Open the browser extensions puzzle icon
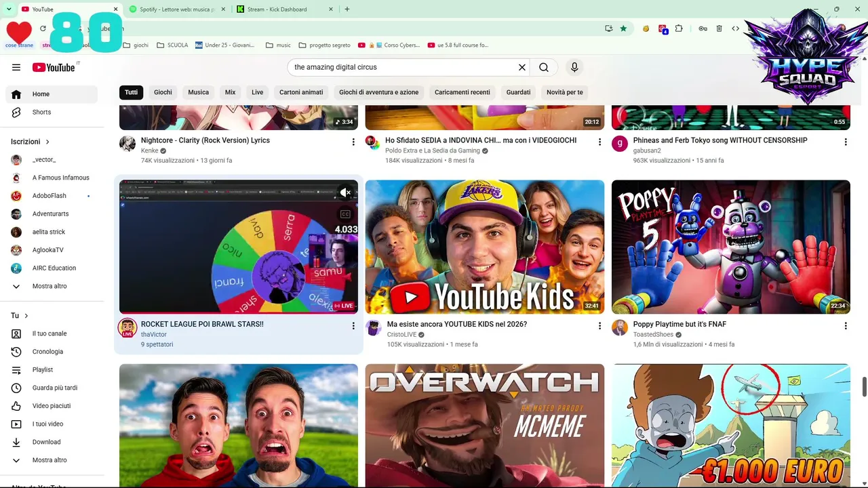The height and width of the screenshot is (488, 868). click(x=679, y=28)
